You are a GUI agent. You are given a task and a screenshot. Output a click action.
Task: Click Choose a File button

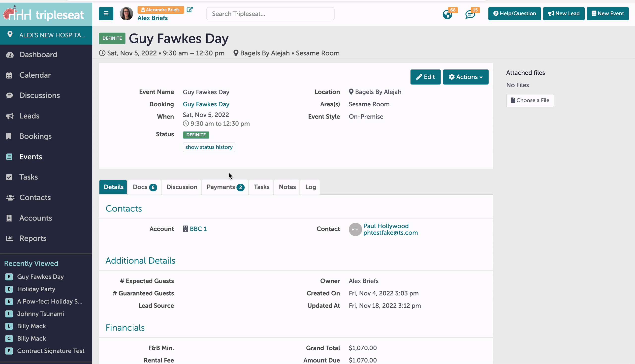pos(530,100)
